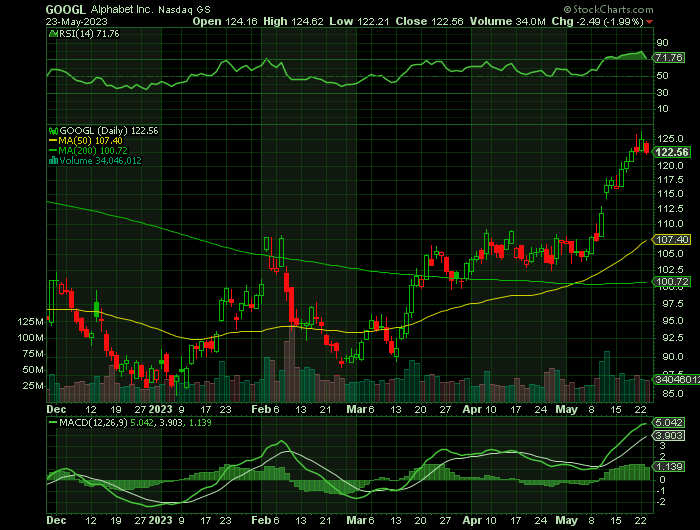The image size is (700, 530).
Task: Click the 3.903 signal value tag on axis
Action: coord(669,436)
